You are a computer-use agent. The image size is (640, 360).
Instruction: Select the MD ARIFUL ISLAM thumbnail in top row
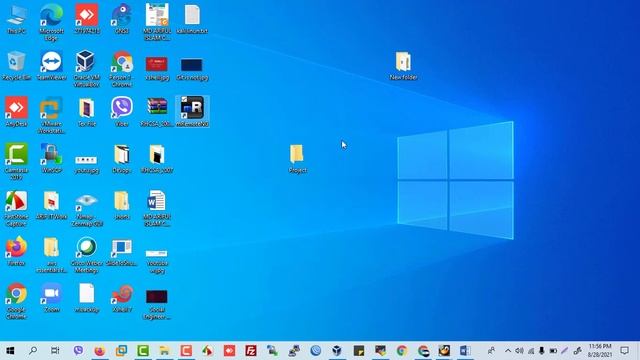click(157, 22)
